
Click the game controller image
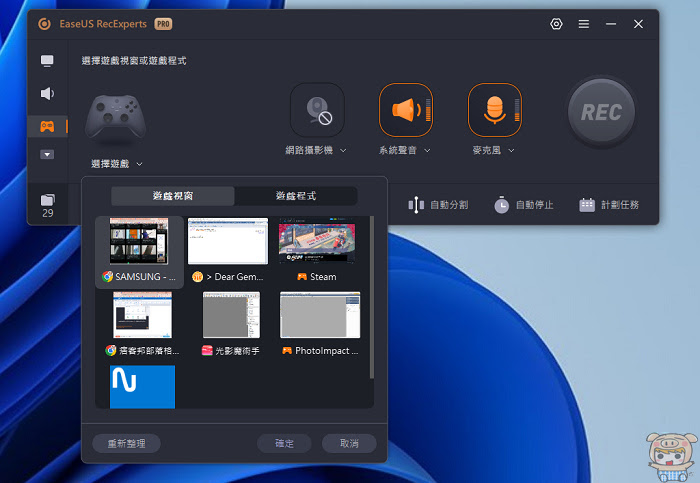pos(116,118)
